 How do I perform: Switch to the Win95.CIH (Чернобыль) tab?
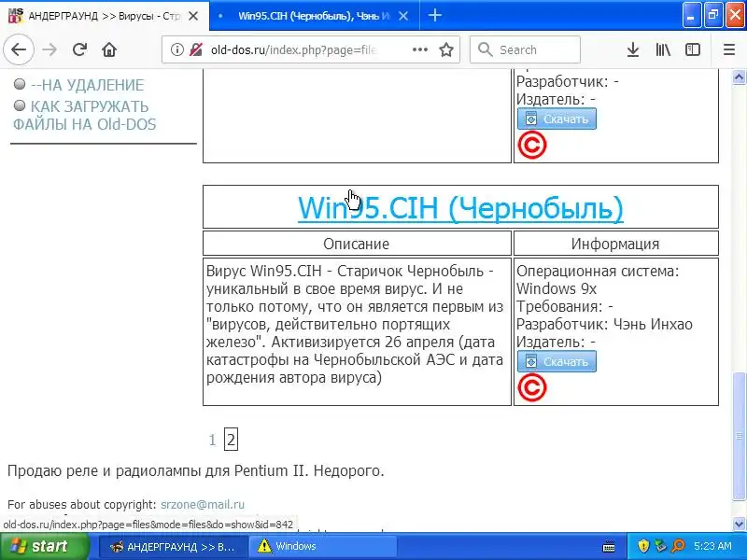click(314, 16)
